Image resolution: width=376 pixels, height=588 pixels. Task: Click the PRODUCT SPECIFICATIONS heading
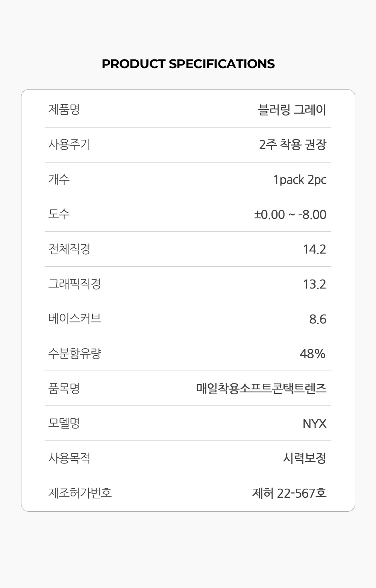[x=188, y=64]
